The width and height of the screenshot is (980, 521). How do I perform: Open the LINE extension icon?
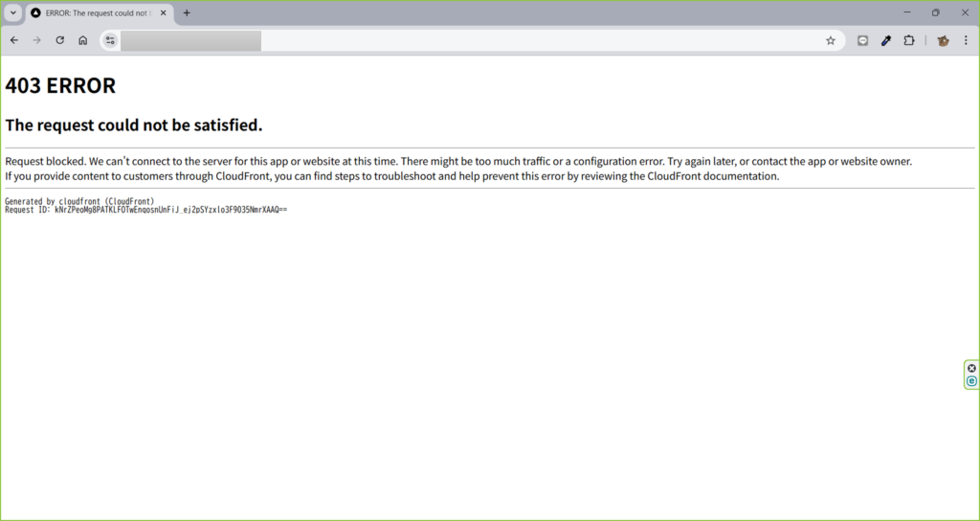862,40
